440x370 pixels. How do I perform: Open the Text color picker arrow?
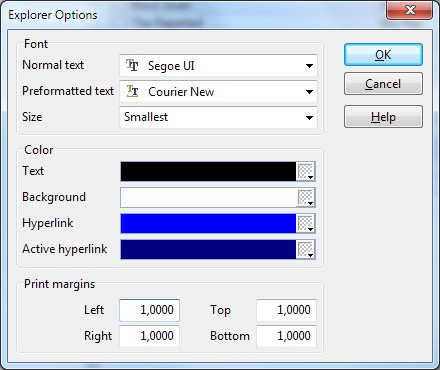pos(305,171)
